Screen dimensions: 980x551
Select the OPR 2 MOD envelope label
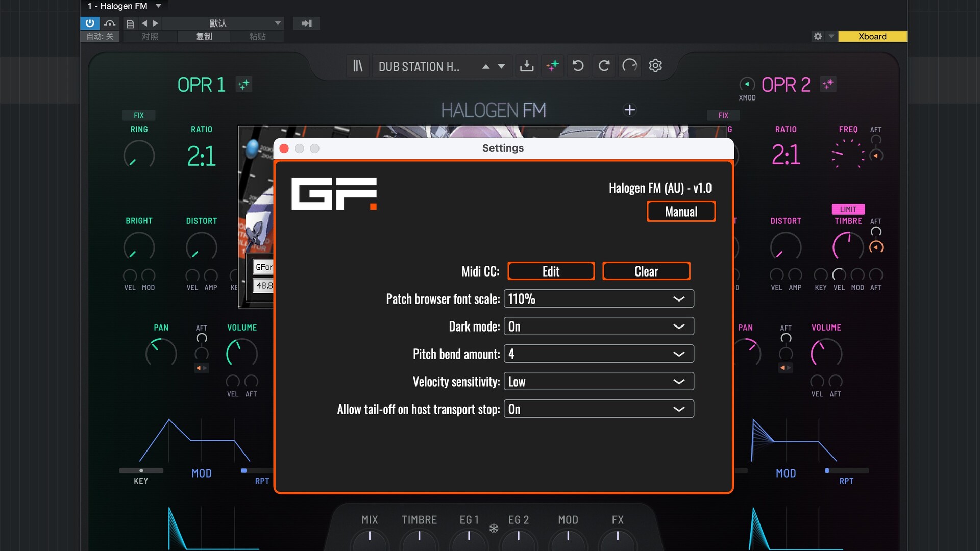point(786,473)
